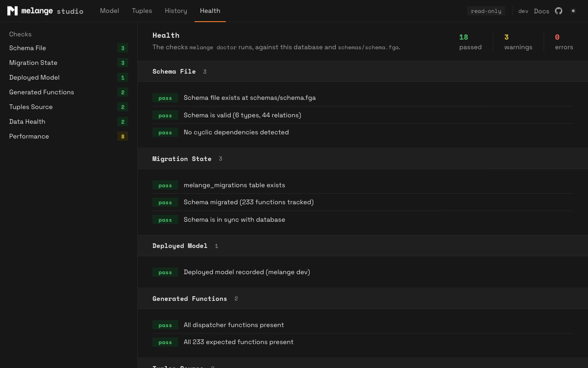
Task: Click 'schemas/schema.fga' in the description
Action: [x=368, y=47]
